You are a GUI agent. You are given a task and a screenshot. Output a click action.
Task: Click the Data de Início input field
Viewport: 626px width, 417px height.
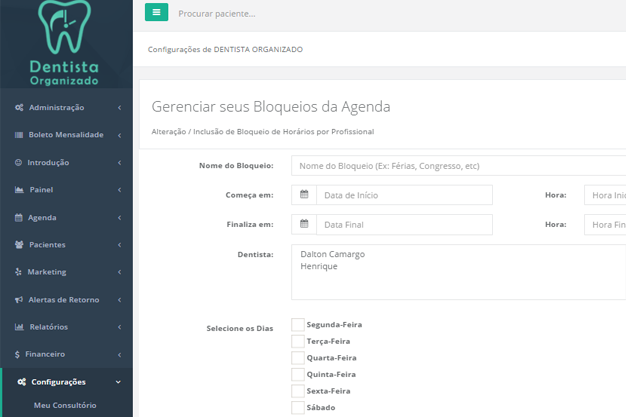(404, 195)
